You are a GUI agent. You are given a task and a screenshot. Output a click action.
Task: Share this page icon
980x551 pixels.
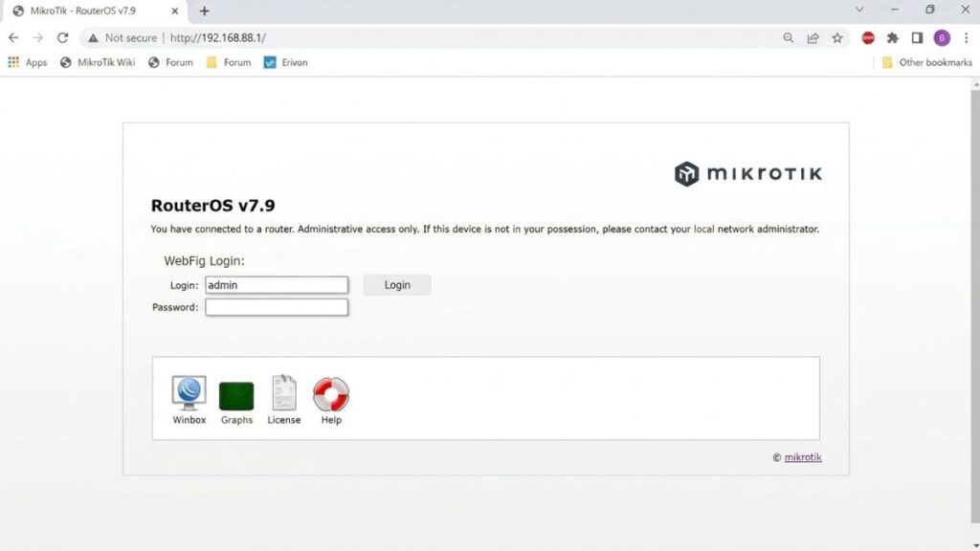tap(813, 38)
